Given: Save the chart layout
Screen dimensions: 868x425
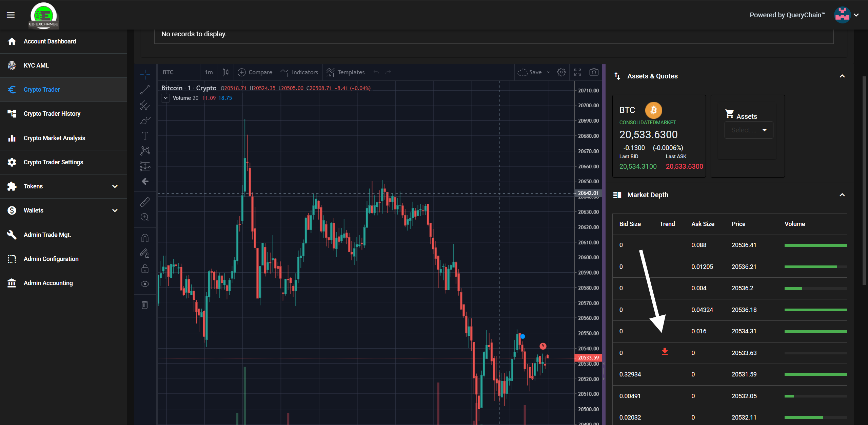Looking at the screenshot, I should (x=530, y=72).
